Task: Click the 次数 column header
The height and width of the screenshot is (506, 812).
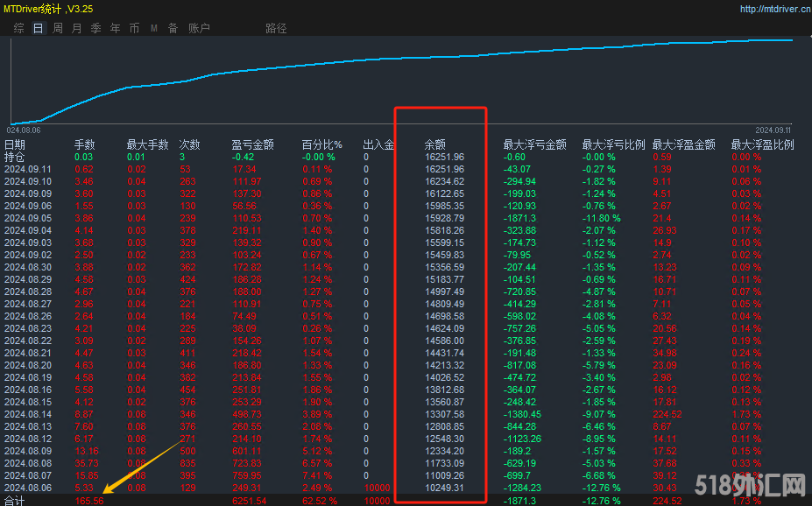Action: [x=189, y=144]
